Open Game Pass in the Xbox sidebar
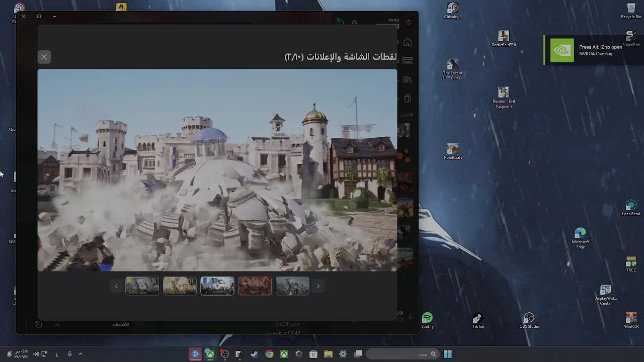 (408, 61)
